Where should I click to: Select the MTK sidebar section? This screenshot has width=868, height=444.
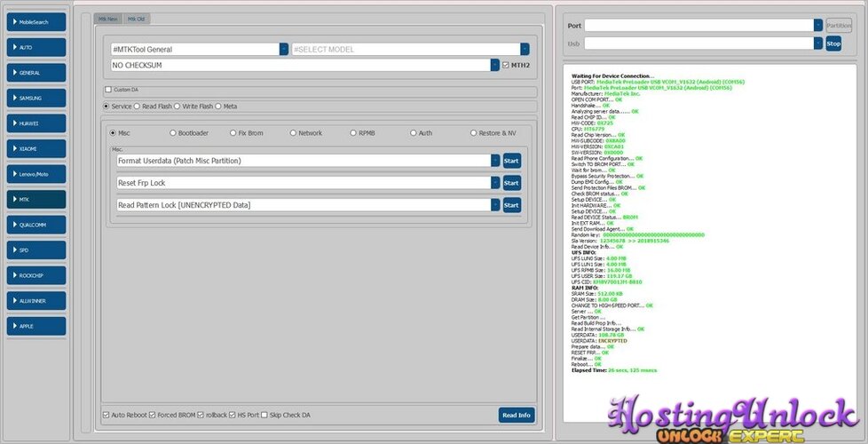coord(36,199)
